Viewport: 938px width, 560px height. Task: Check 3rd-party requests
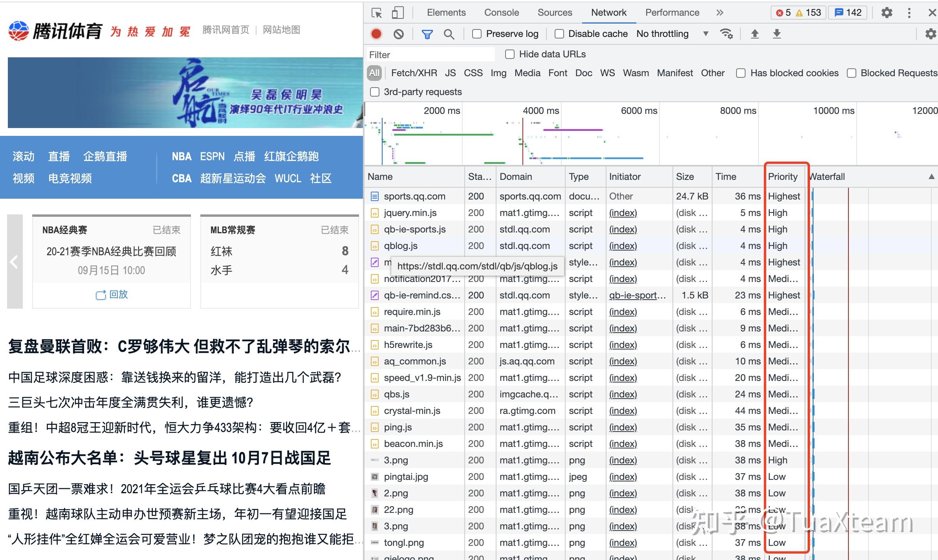pos(375,92)
